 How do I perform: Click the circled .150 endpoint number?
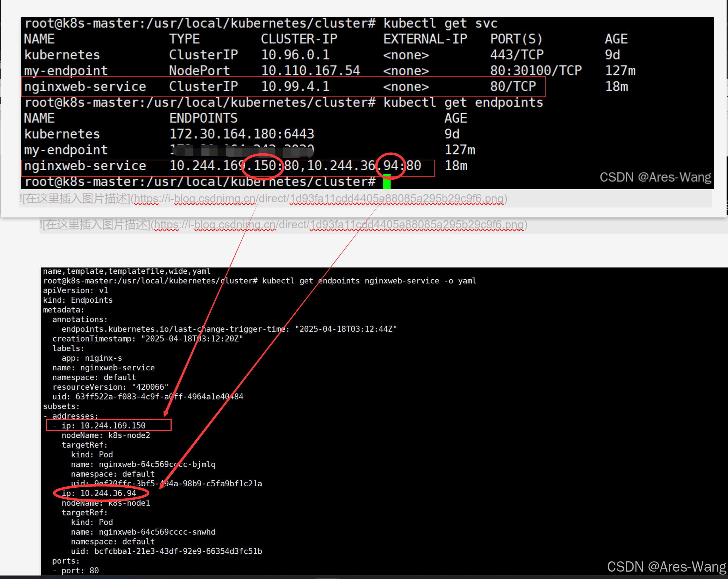[264, 166]
